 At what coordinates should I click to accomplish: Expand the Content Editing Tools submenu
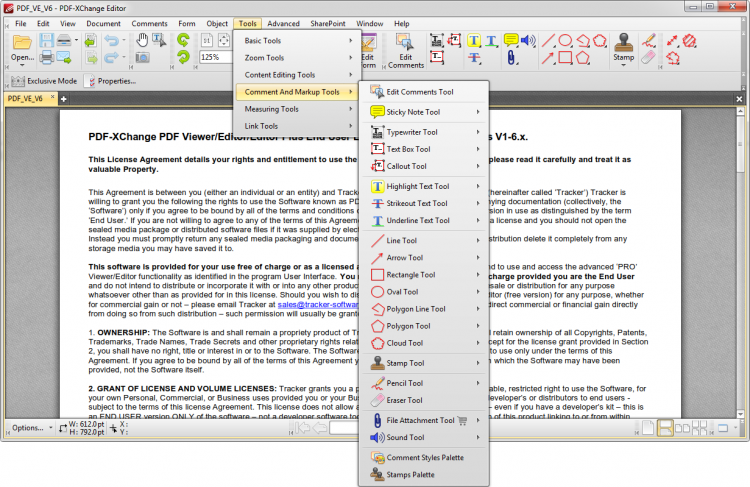297,75
